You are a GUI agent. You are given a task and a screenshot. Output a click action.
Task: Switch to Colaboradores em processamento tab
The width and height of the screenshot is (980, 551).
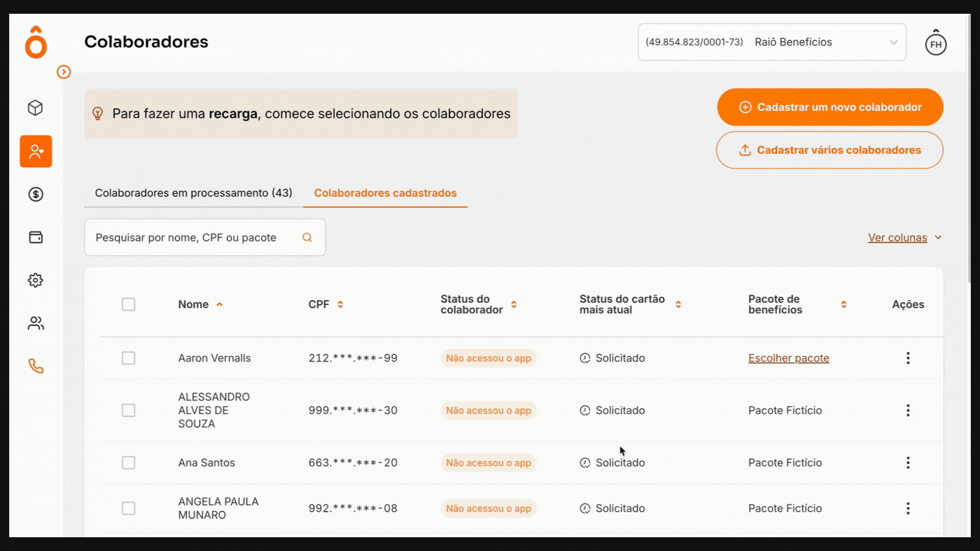pyautogui.click(x=193, y=193)
